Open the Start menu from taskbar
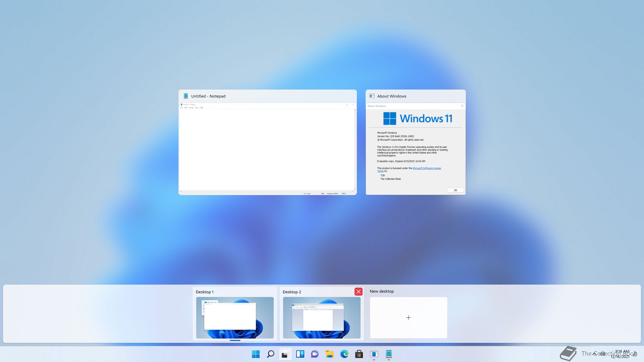Viewport: 644px width, 362px height. pos(256,354)
